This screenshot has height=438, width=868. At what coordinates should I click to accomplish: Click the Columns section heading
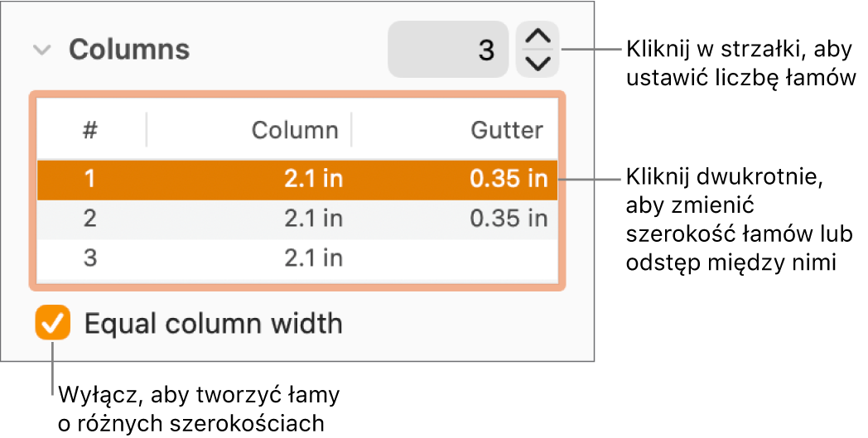point(129,51)
